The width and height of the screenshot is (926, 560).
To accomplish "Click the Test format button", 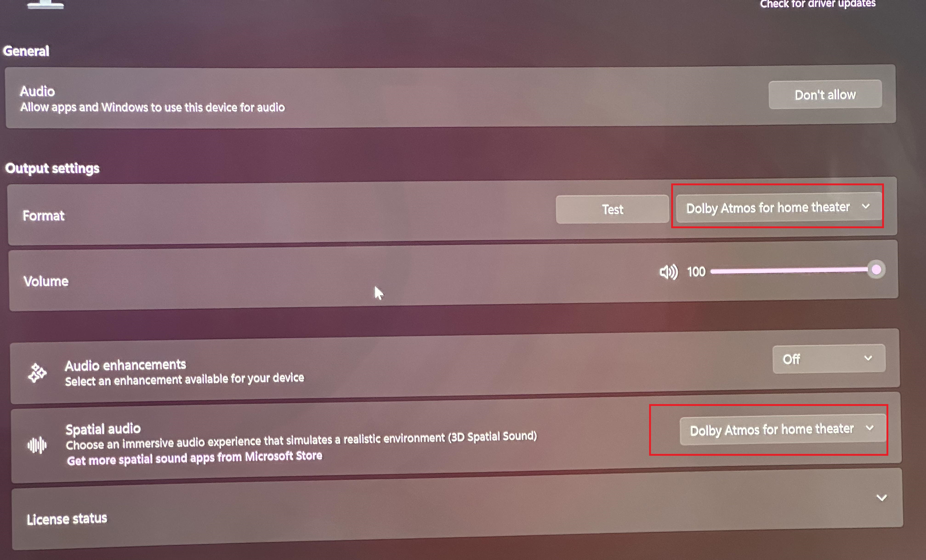I will pyautogui.click(x=613, y=209).
